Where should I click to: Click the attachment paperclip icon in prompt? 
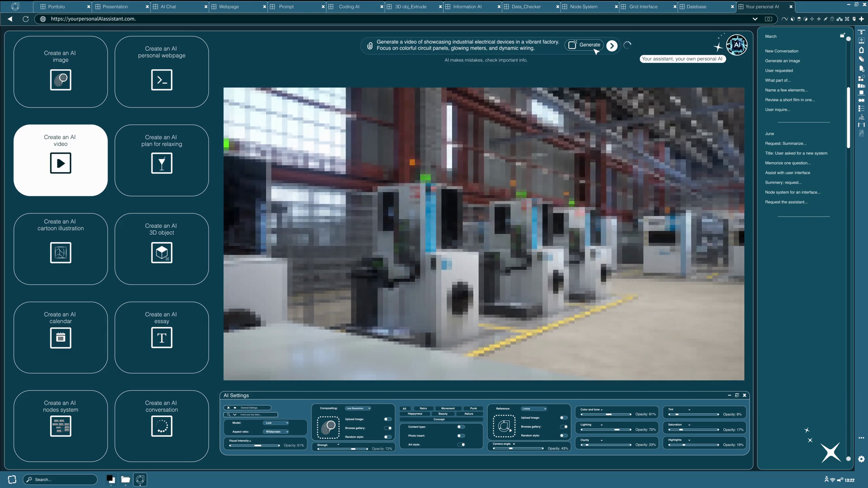(x=369, y=45)
